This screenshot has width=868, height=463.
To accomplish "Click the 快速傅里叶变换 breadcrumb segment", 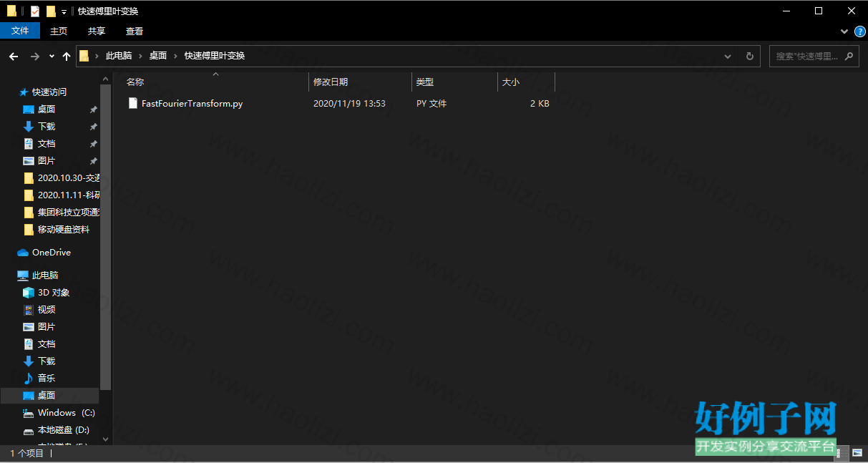I will (x=215, y=56).
